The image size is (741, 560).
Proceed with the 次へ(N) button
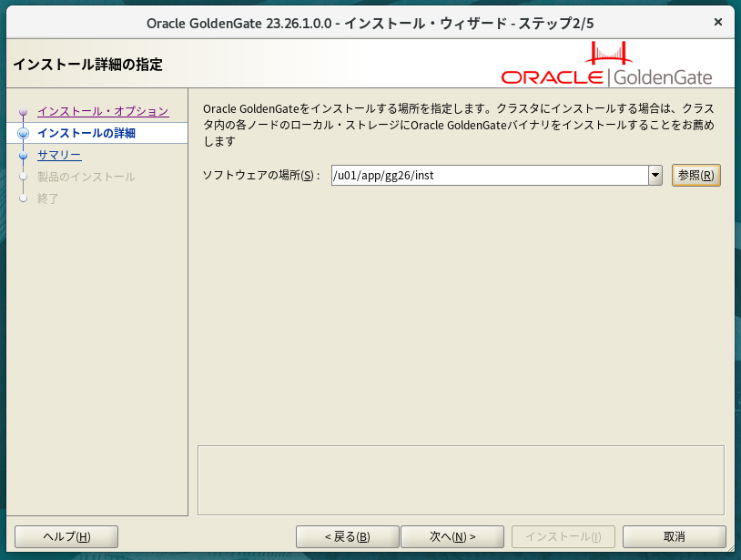pyautogui.click(x=452, y=536)
